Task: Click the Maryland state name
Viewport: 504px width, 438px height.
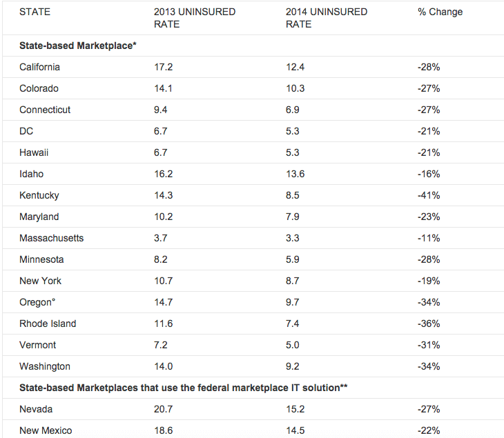Action: pyautogui.click(x=39, y=217)
